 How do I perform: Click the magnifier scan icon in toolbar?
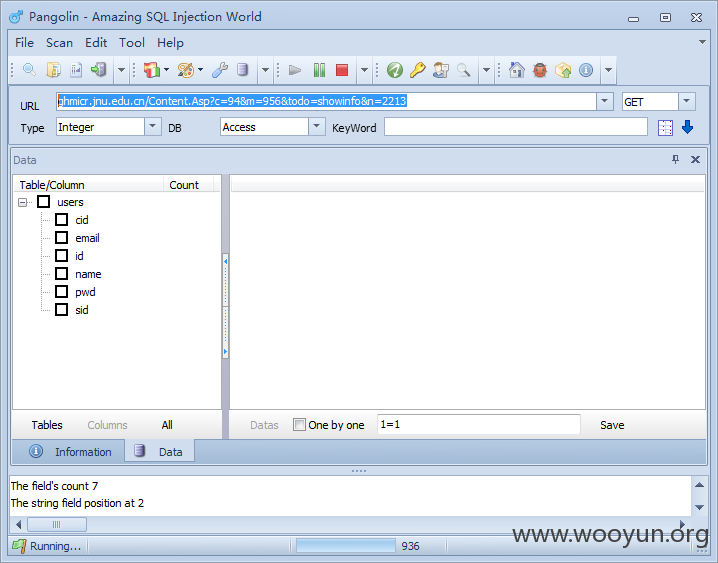(x=29, y=70)
